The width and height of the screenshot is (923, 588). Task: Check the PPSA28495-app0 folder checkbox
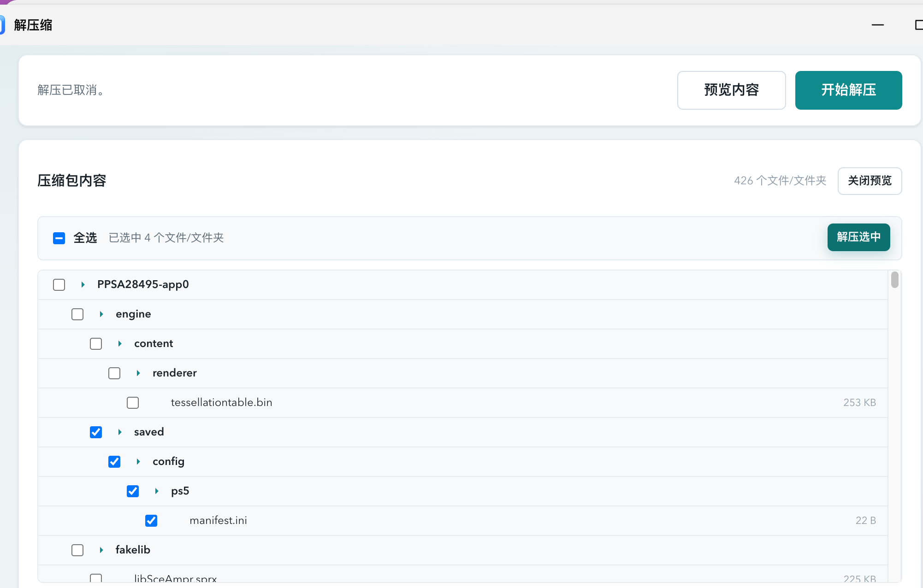coord(59,285)
